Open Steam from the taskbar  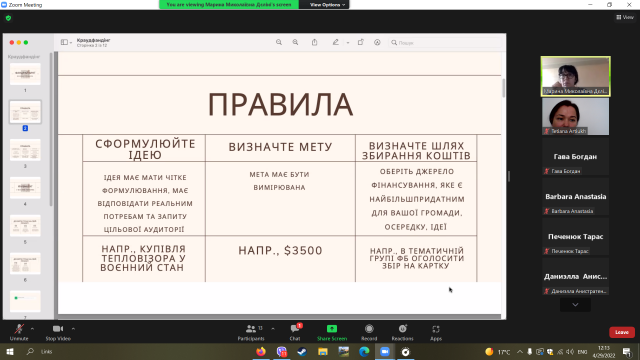click(302, 351)
